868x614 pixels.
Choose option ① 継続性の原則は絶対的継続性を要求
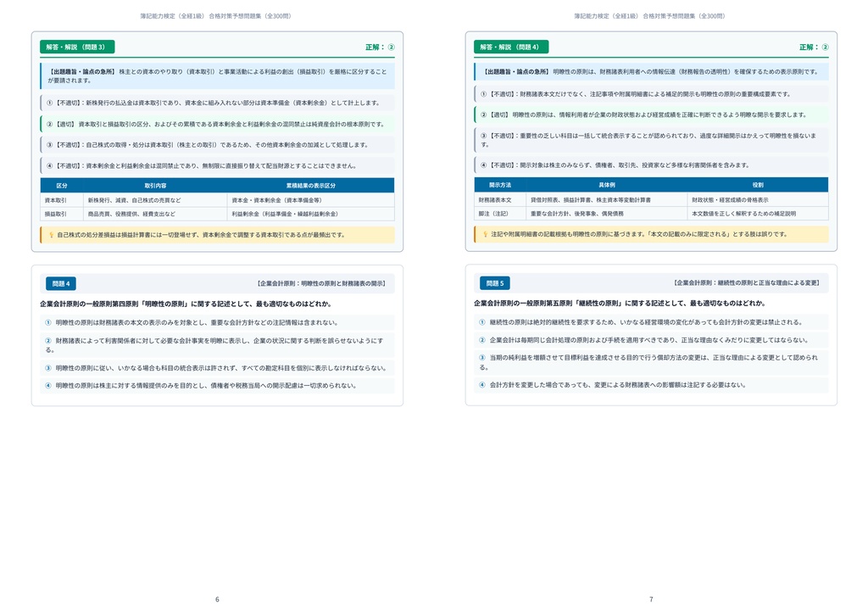651,322
